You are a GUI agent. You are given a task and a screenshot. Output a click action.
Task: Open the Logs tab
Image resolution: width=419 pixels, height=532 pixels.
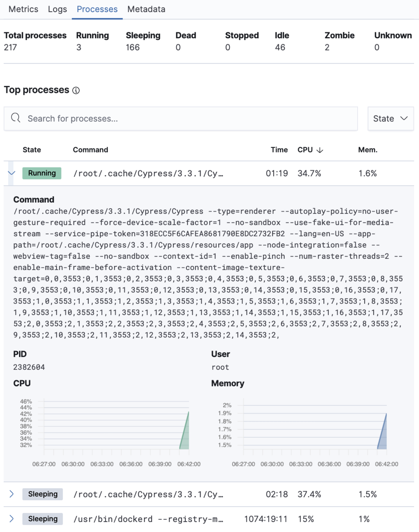click(x=57, y=9)
